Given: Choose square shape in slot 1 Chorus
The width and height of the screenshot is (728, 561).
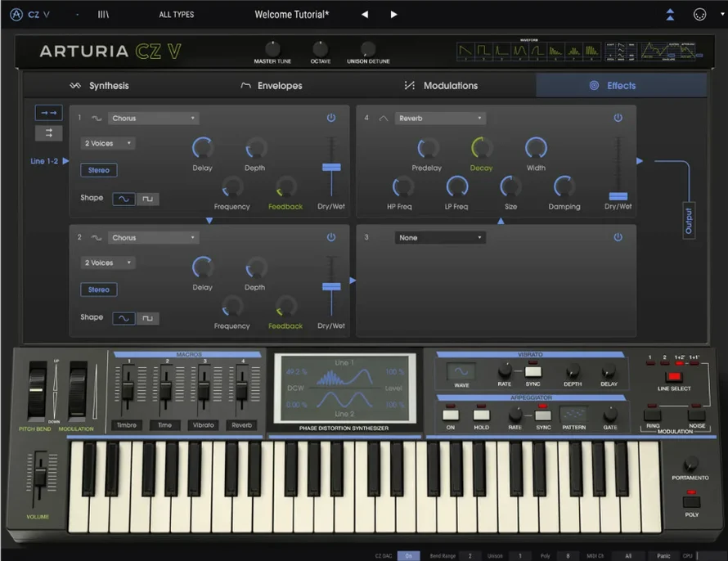Looking at the screenshot, I should [x=147, y=199].
